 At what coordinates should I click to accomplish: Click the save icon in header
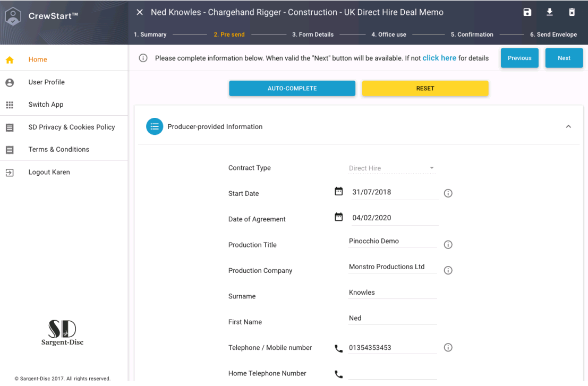coord(527,12)
